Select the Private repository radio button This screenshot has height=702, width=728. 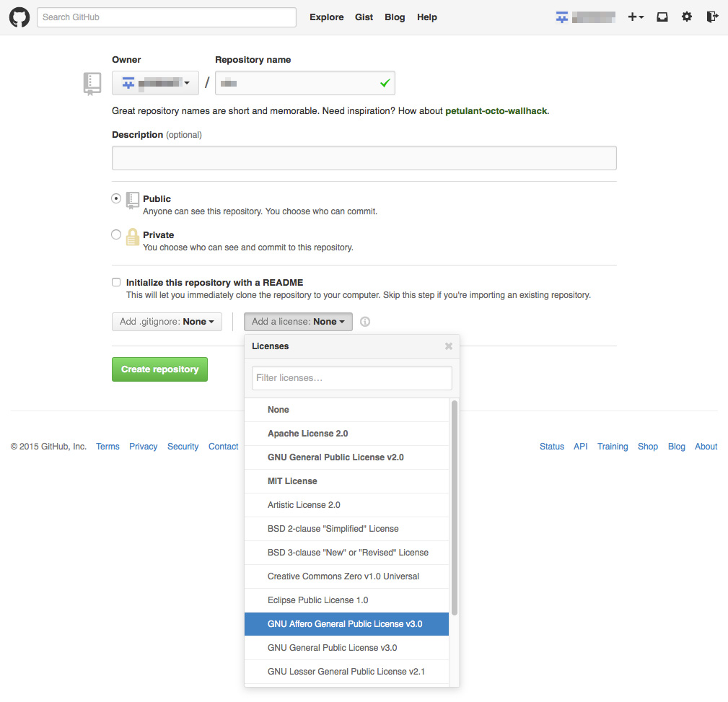116,234
